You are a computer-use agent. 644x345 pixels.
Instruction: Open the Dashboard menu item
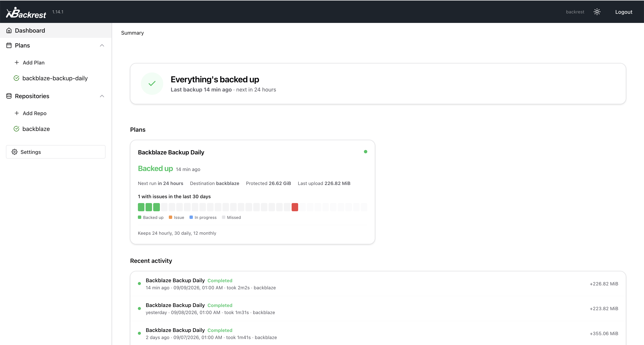(56, 31)
